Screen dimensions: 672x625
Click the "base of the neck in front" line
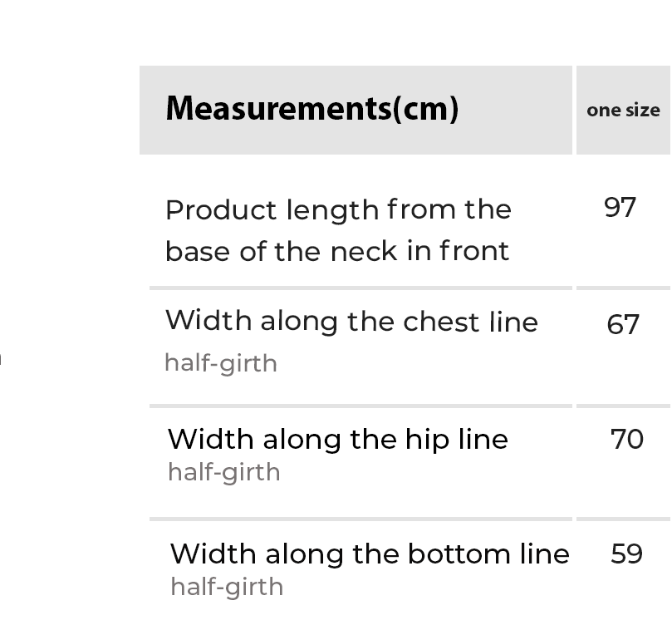[x=337, y=250]
